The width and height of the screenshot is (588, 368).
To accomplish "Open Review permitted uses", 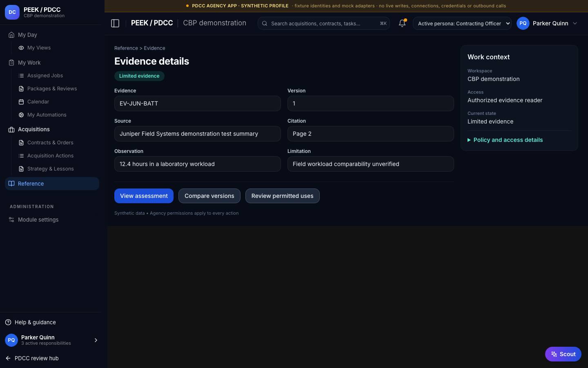I will click(283, 196).
